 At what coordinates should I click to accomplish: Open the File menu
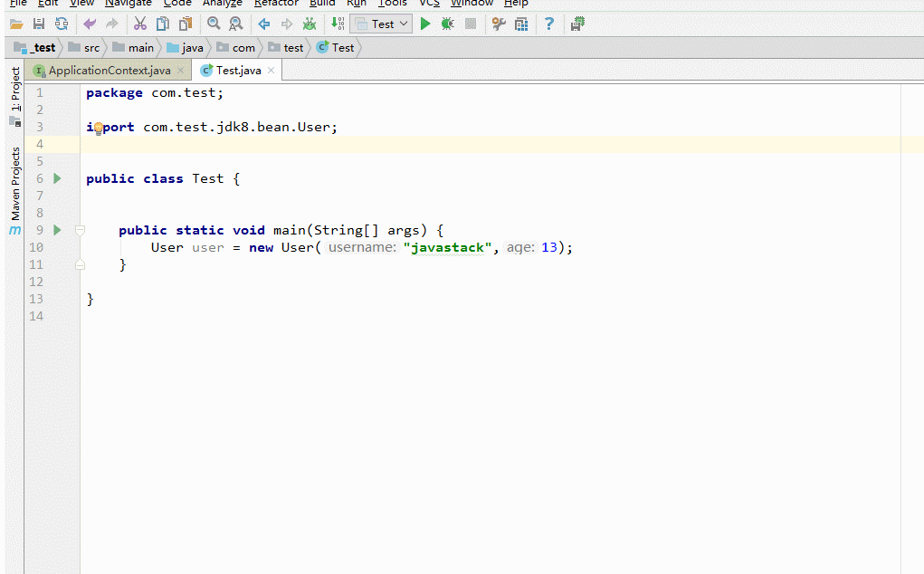18,4
